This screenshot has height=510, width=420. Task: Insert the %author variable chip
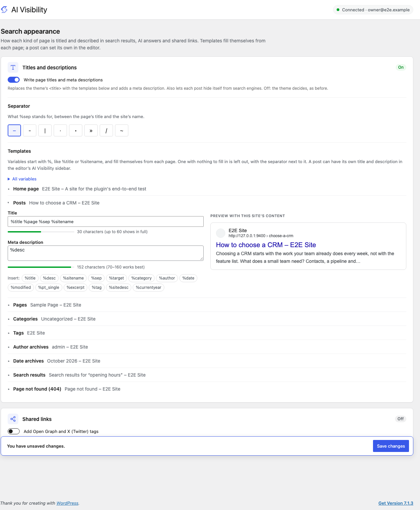(167, 278)
